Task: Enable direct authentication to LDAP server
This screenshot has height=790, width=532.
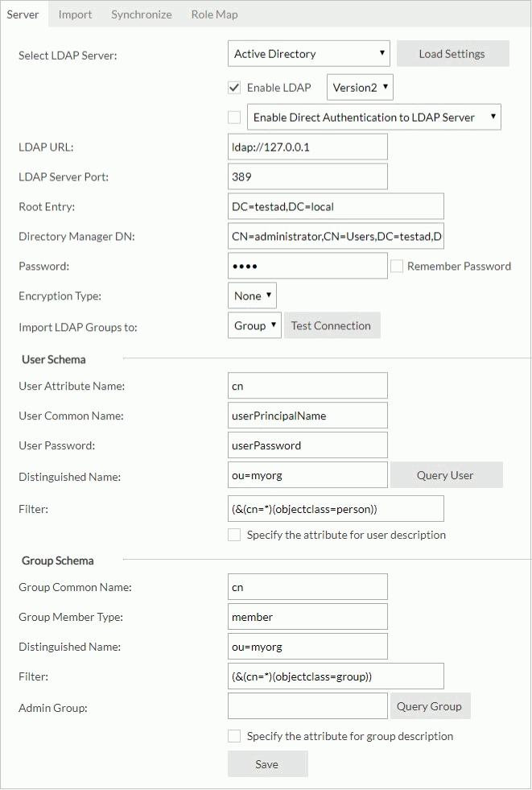Action: pos(234,117)
